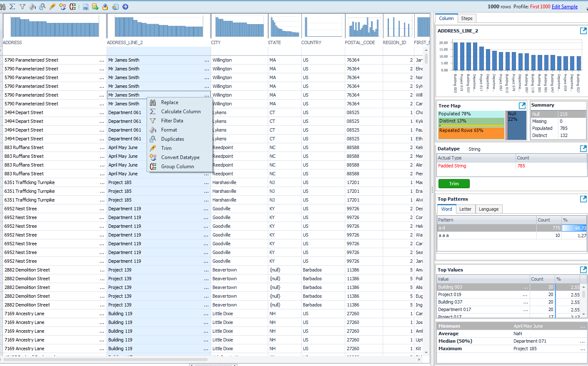Choose Duplicates from the context menu
The width and height of the screenshot is (588, 366).
pyautogui.click(x=172, y=139)
